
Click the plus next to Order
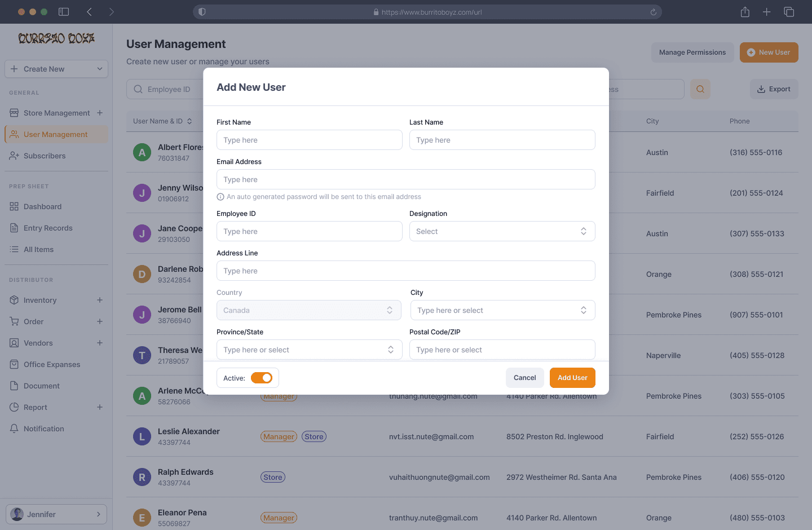click(x=100, y=321)
